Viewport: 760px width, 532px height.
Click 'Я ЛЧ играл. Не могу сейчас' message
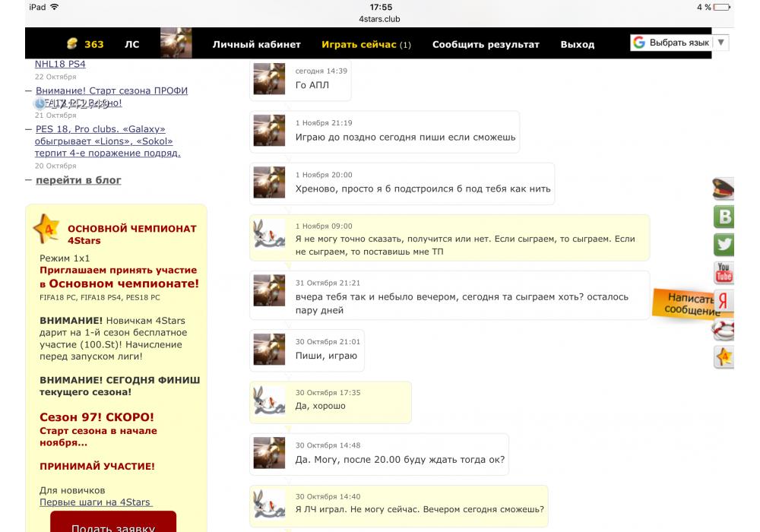click(420, 509)
